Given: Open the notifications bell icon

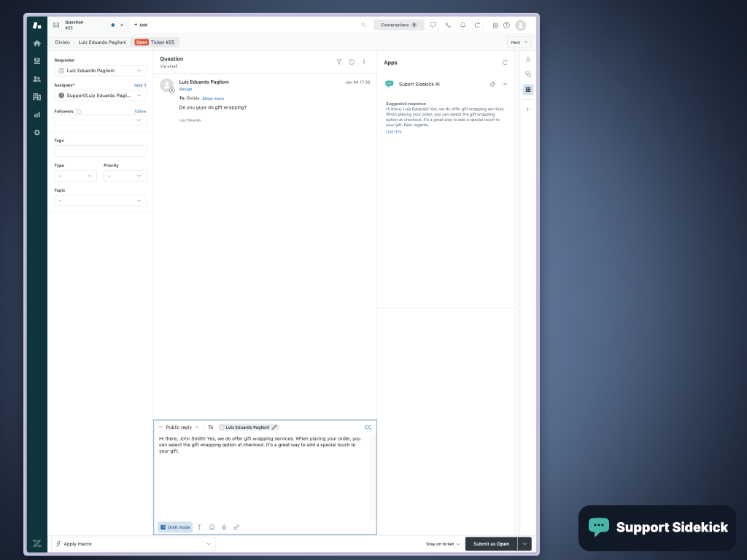Looking at the screenshot, I should point(462,24).
